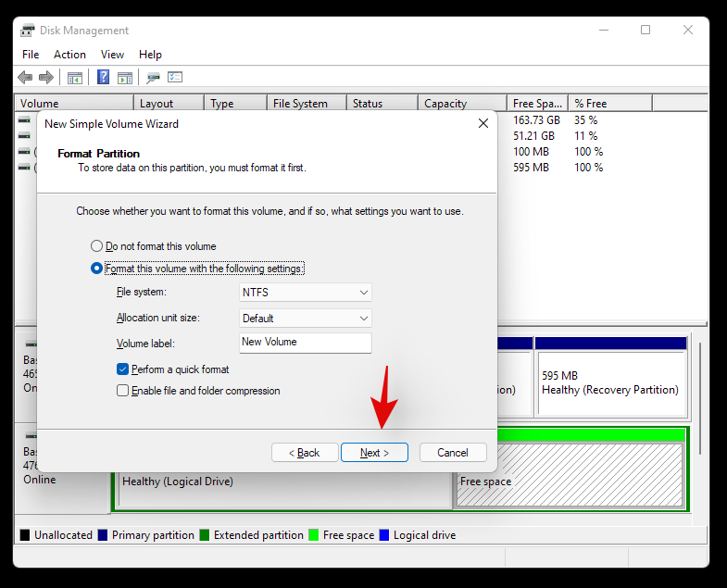Image resolution: width=727 pixels, height=588 pixels.
Task: Click the disk connection toolbar icon
Action: click(x=154, y=78)
